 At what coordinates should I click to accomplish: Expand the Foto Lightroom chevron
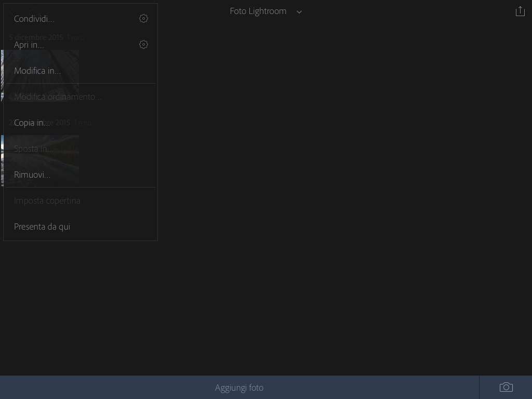point(299,12)
